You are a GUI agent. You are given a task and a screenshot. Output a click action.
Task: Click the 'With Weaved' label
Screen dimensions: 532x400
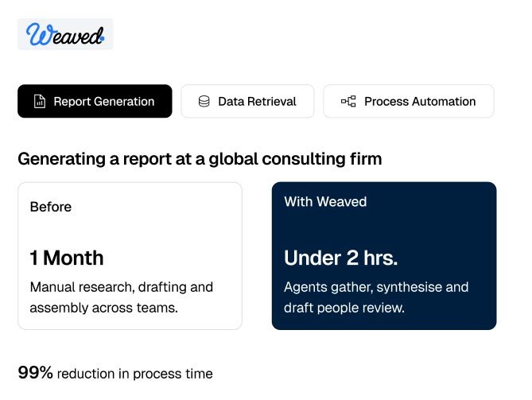[x=325, y=202]
